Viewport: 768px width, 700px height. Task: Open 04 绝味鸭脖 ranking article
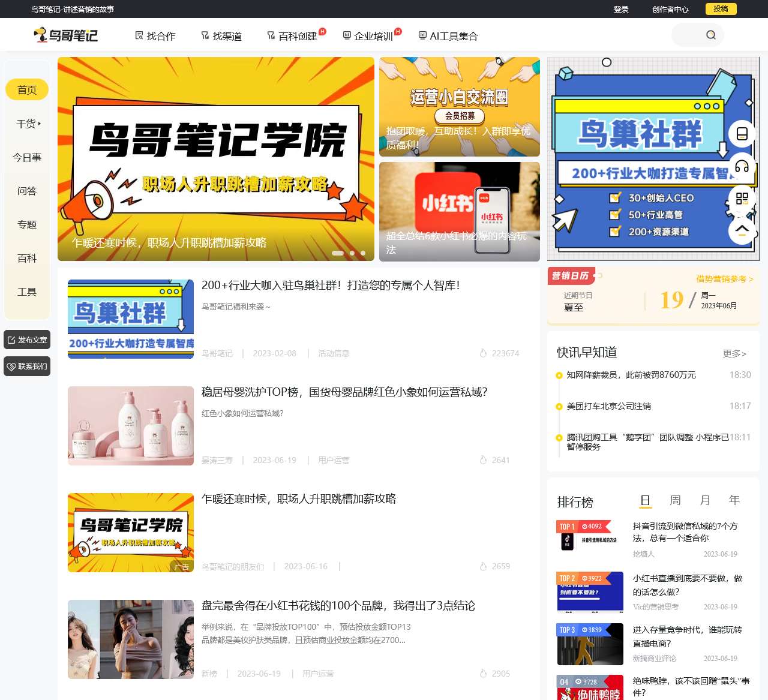[x=691, y=687]
